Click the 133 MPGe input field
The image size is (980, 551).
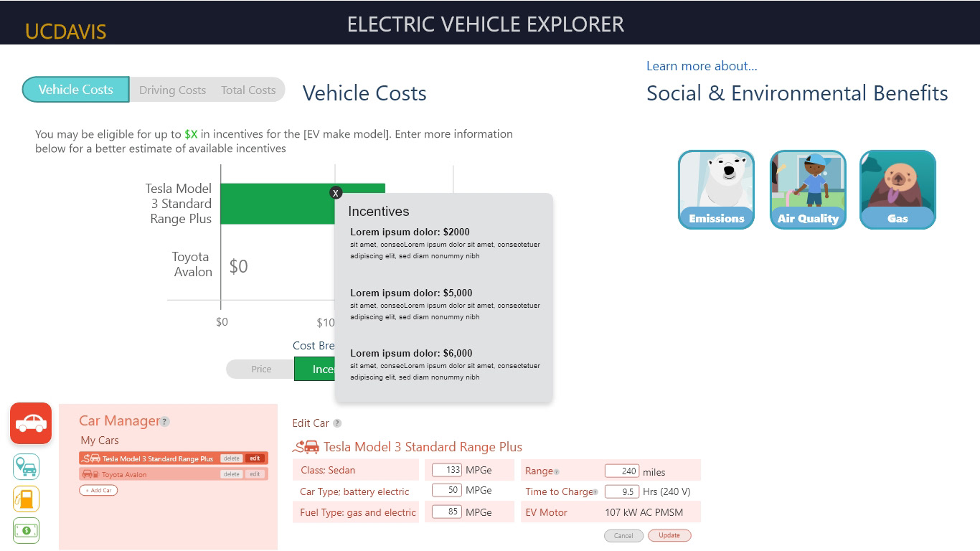(x=446, y=470)
